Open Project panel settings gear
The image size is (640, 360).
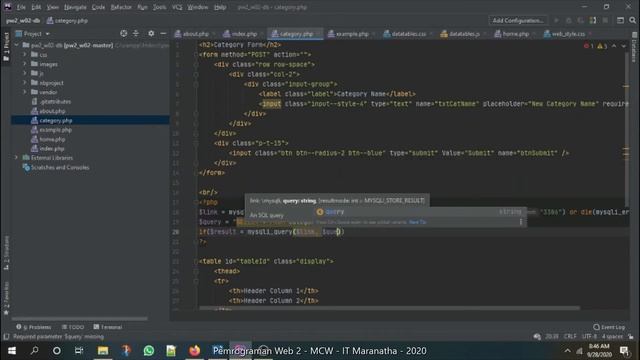click(x=151, y=33)
